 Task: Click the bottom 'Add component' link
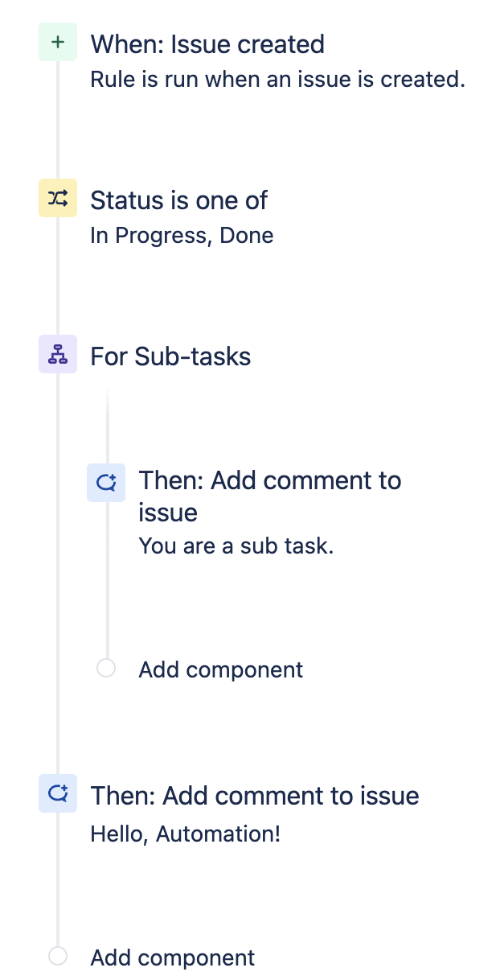tap(172, 957)
